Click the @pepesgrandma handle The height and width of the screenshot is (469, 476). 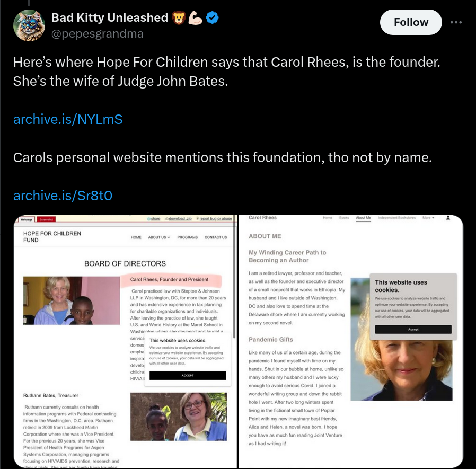coord(97,34)
